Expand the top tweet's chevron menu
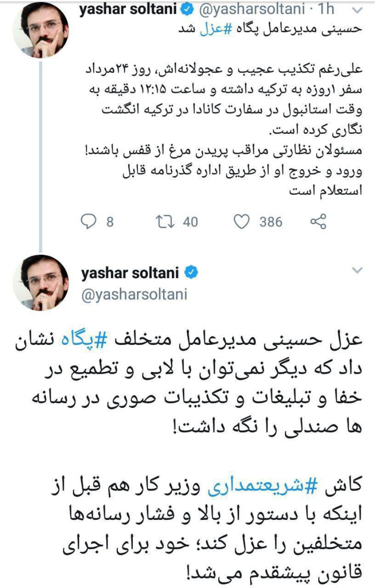This screenshot has height=588, width=375. pyautogui.click(x=356, y=10)
